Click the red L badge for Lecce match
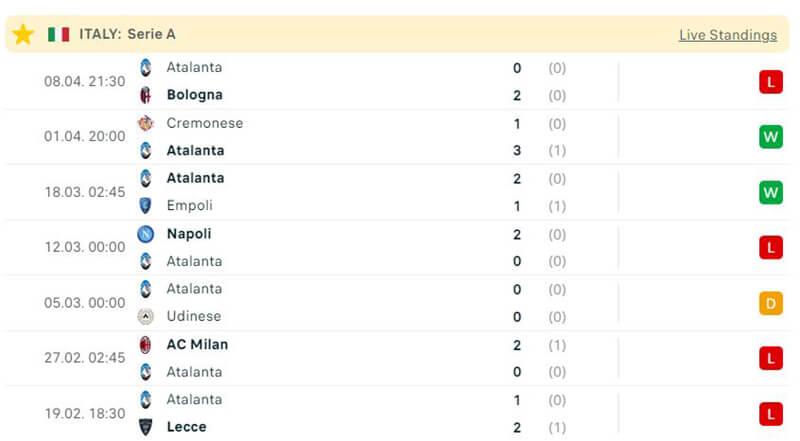 pyautogui.click(x=770, y=413)
